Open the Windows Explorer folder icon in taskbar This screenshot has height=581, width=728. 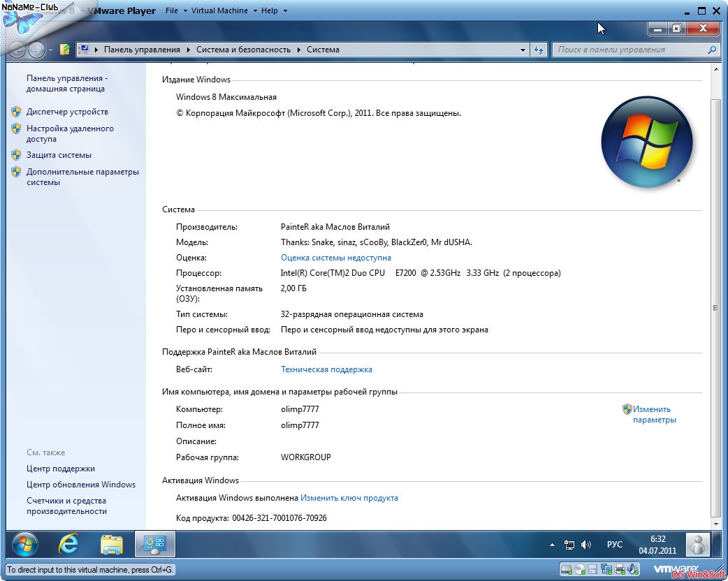[111, 544]
